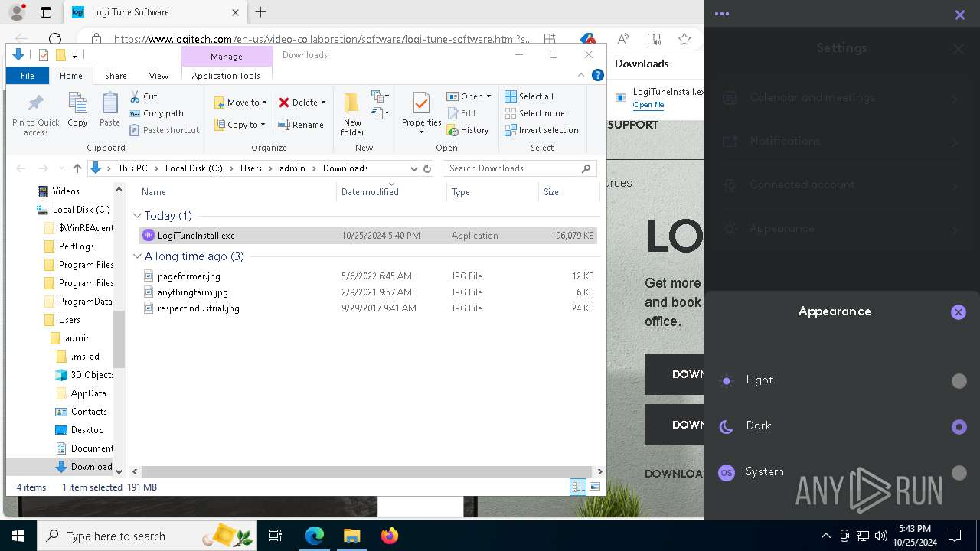Click the Favorites star in Edge toolbar
Image resolution: width=980 pixels, height=551 pixels.
(x=684, y=39)
